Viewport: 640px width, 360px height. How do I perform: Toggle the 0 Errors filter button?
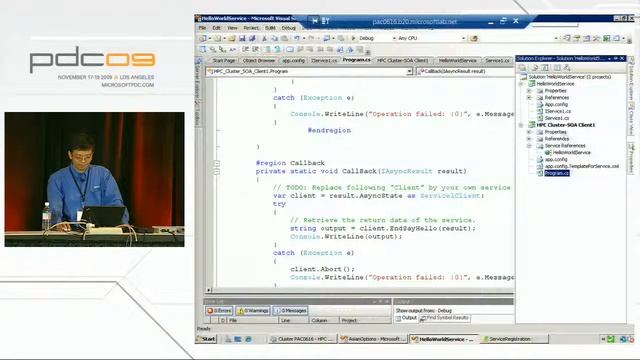(219, 311)
